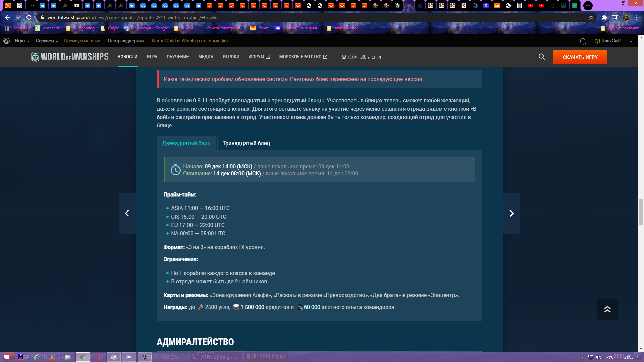The height and width of the screenshot is (362, 644).
Task: Click the Windows Start button
Action: pyautogui.click(x=7, y=357)
